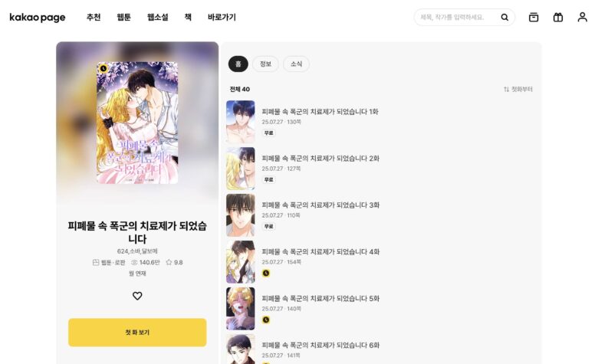Click the wait-free clock icon under episode 5
This screenshot has width=598, height=364.
click(266, 320)
